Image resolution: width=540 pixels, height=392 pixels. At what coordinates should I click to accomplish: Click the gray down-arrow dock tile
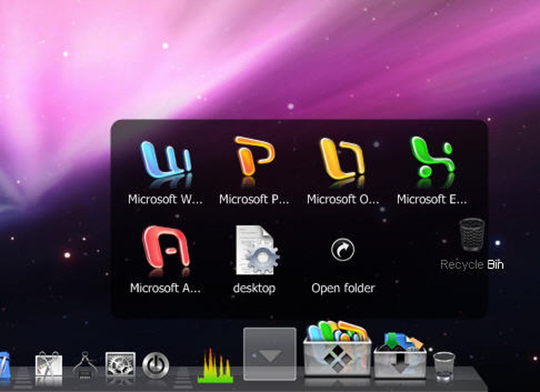[x=269, y=354]
